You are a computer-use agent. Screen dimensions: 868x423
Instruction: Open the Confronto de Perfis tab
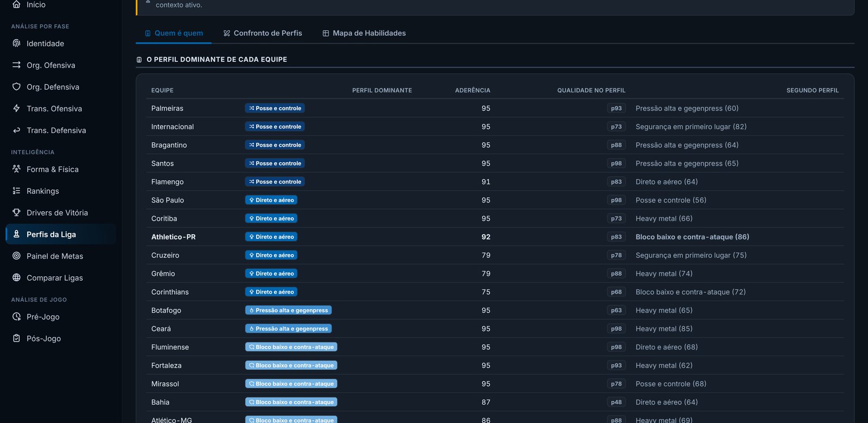click(263, 33)
